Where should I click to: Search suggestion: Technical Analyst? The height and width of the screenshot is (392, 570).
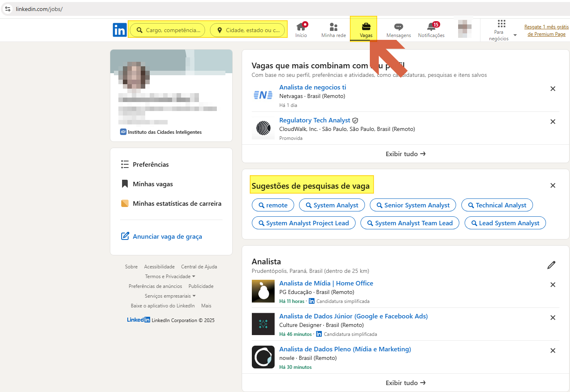(x=497, y=205)
